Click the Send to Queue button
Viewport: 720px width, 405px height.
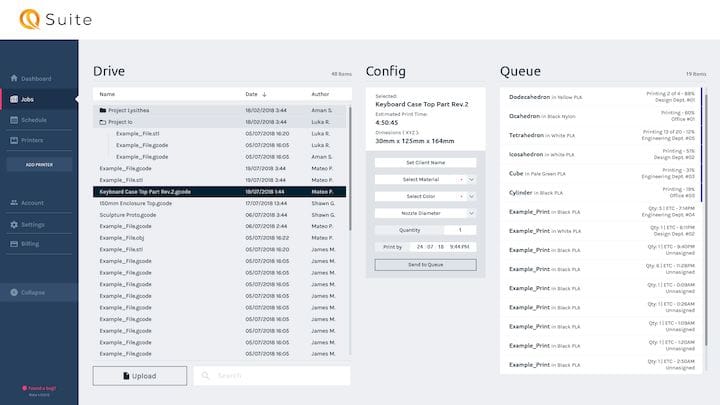[x=425, y=265]
